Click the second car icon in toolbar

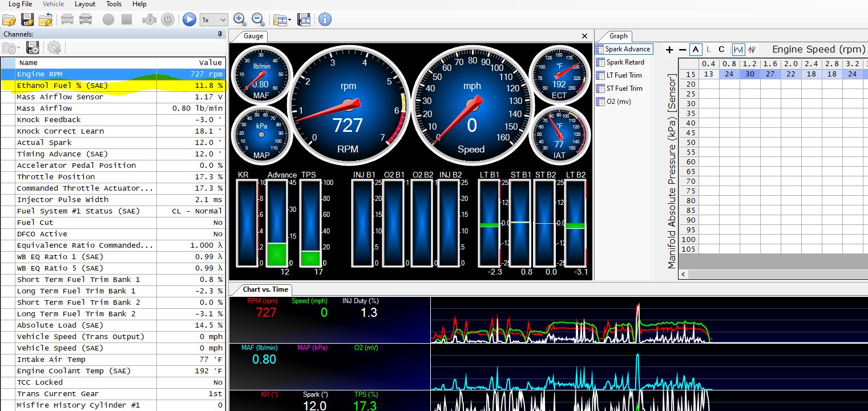click(x=86, y=19)
